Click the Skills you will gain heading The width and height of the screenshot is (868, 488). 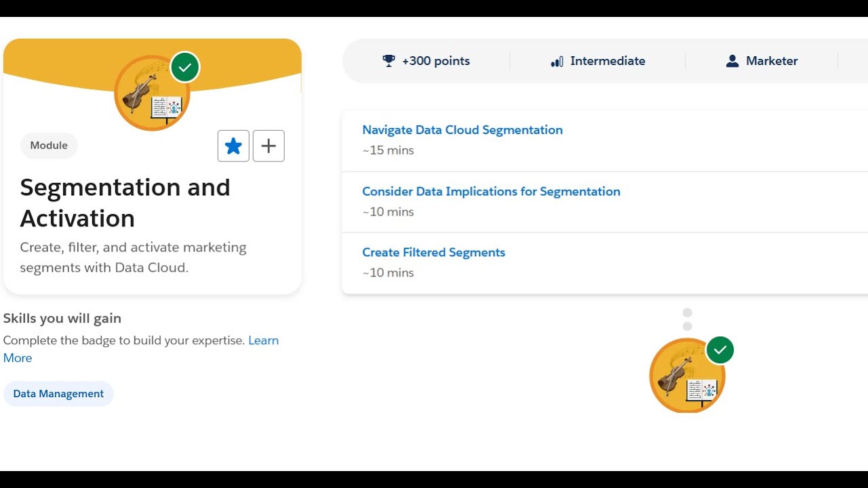coord(62,319)
